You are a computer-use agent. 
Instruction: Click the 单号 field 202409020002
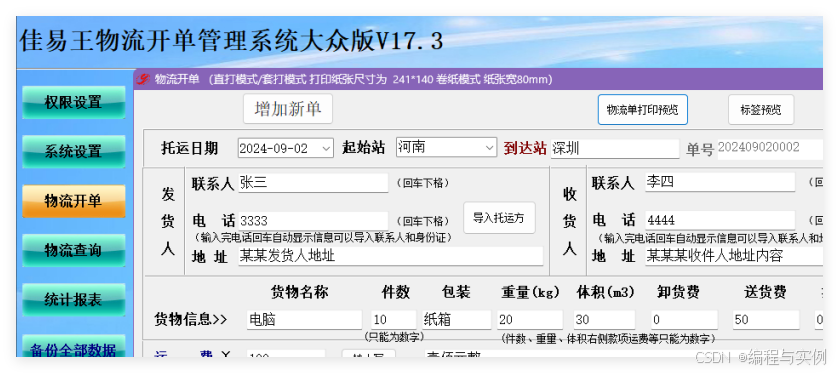(x=769, y=148)
